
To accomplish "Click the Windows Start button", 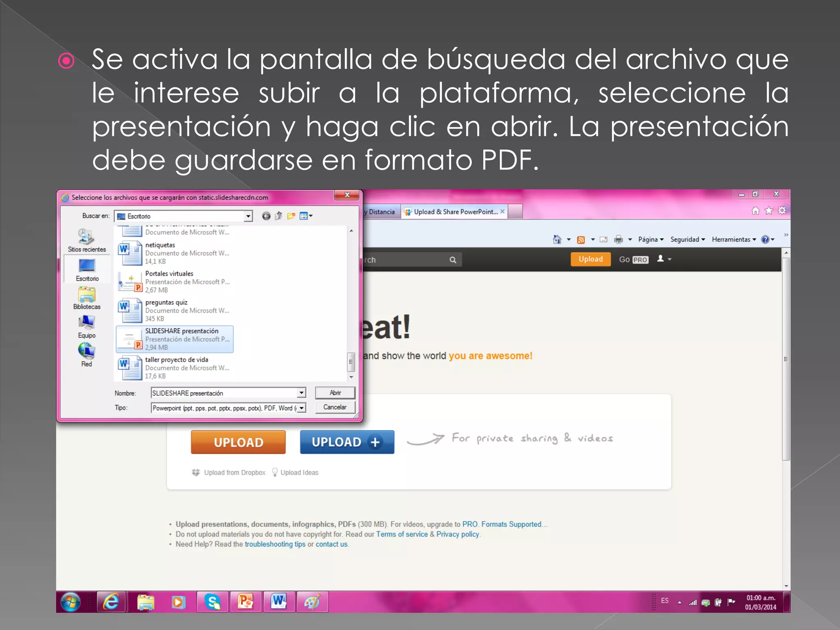I will coord(71,602).
